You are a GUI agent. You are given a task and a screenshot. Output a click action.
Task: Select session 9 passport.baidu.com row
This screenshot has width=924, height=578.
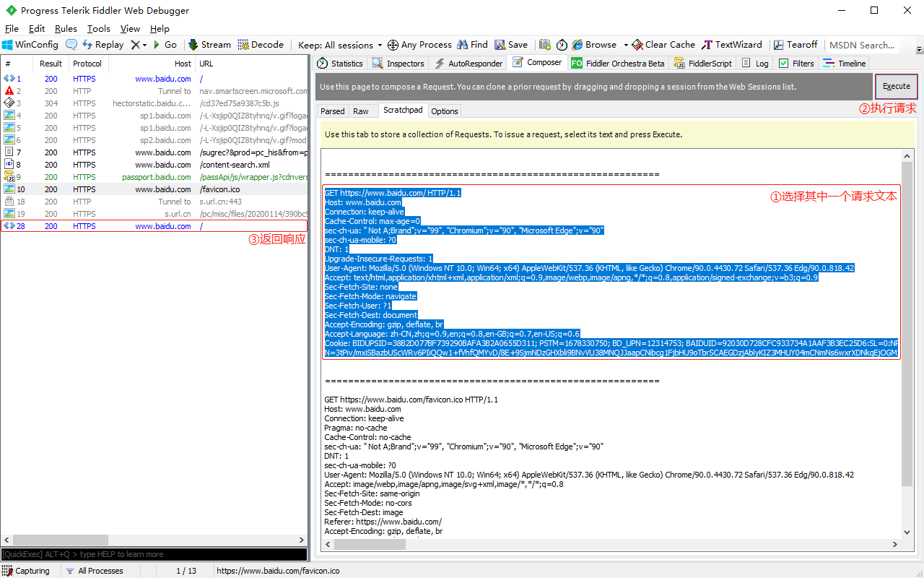[x=154, y=177]
